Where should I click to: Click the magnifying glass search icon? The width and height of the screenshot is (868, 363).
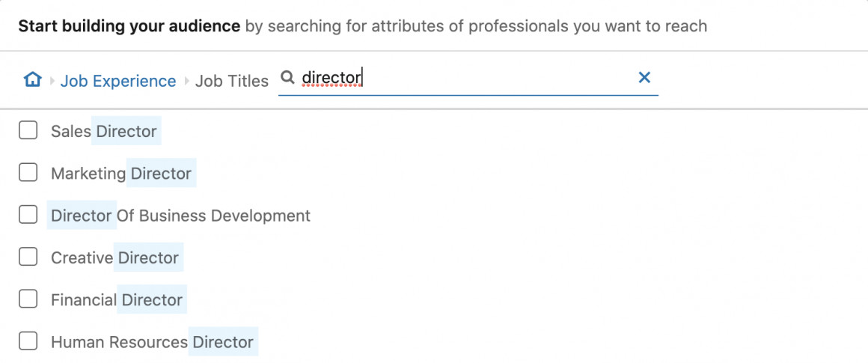287,78
